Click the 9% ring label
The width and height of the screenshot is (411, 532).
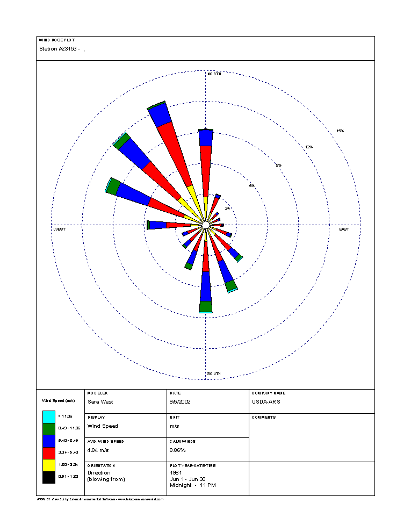[279, 165]
